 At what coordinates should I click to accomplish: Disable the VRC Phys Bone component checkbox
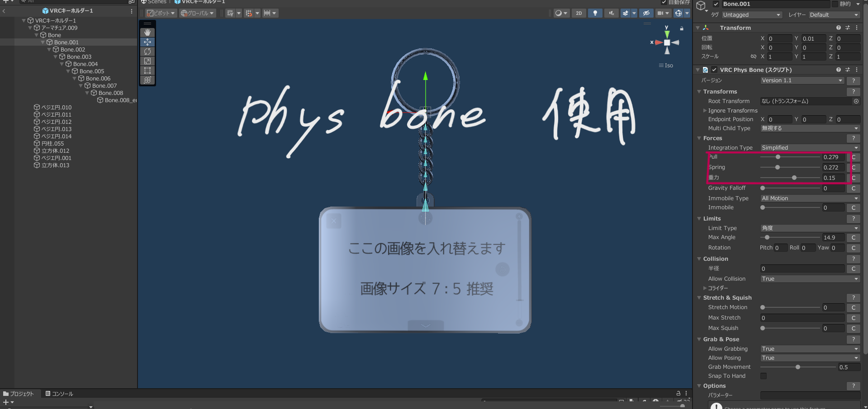714,70
